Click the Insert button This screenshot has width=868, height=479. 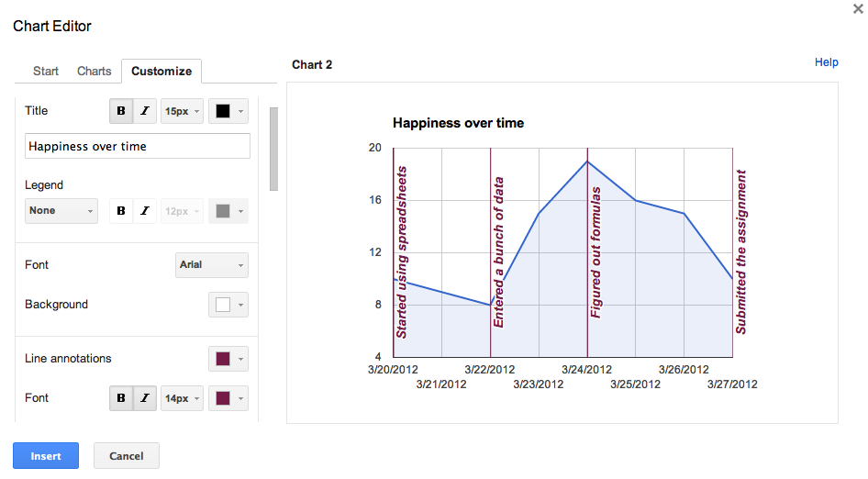tap(46, 456)
